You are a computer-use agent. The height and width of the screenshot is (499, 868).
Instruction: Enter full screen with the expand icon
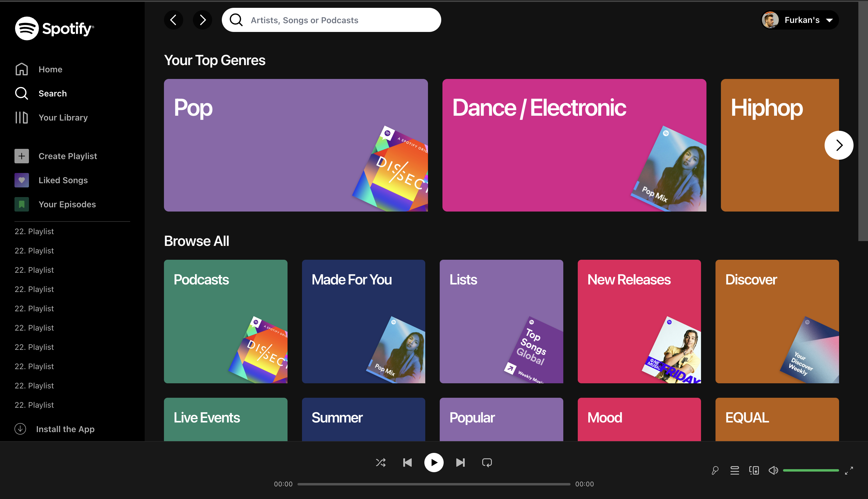click(x=849, y=470)
